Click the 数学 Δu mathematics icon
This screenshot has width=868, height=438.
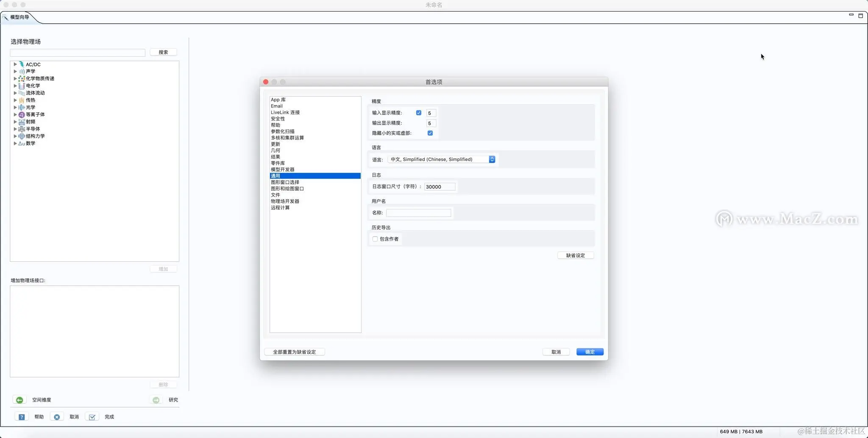21,143
